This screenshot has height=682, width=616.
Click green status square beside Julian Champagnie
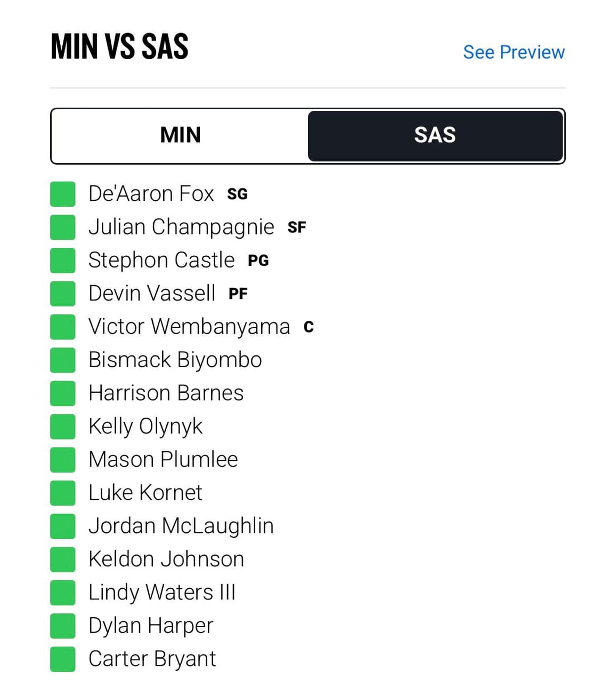[63, 227]
